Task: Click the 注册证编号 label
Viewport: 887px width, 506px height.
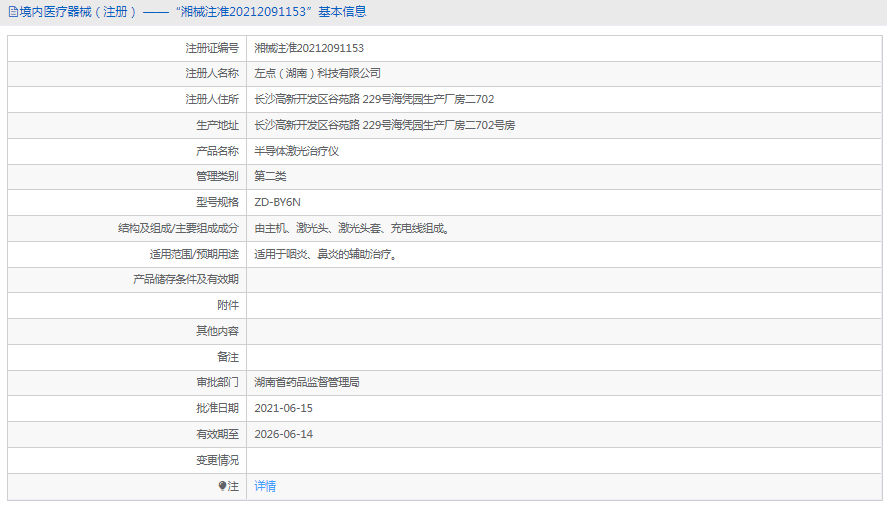Action: click(x=212, y=48)
